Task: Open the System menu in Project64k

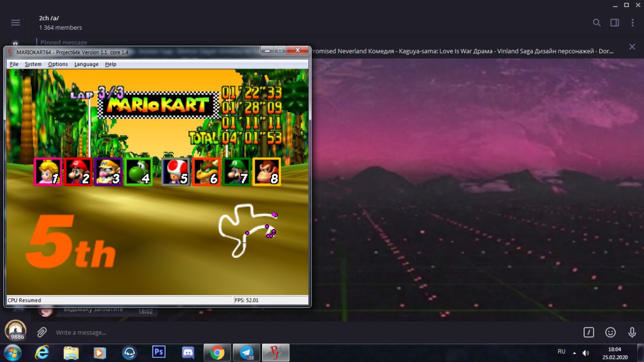Action: 33,64
